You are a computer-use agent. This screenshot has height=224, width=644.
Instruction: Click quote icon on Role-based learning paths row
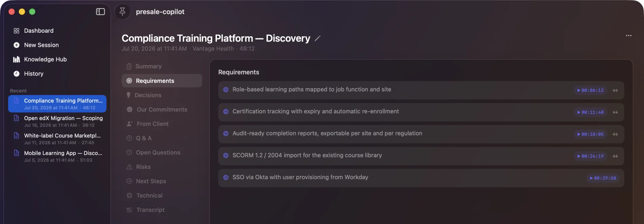615,90
